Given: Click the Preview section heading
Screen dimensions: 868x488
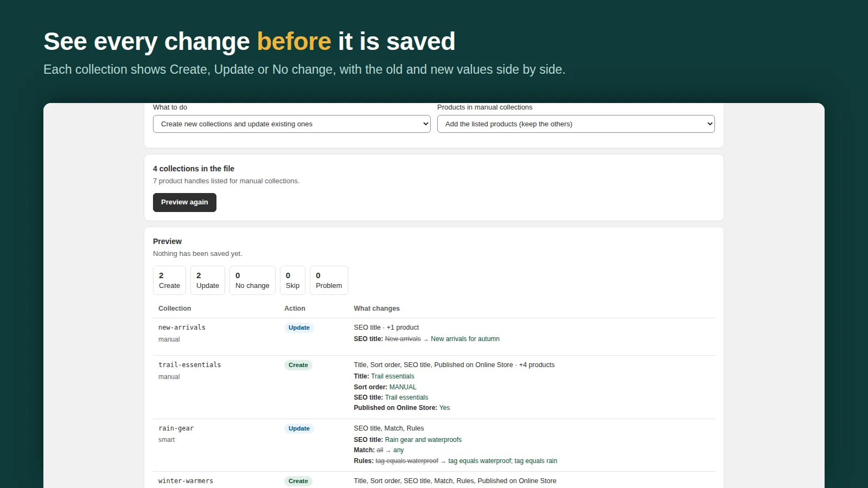Looking at the screenshot, I should [167, 241].
